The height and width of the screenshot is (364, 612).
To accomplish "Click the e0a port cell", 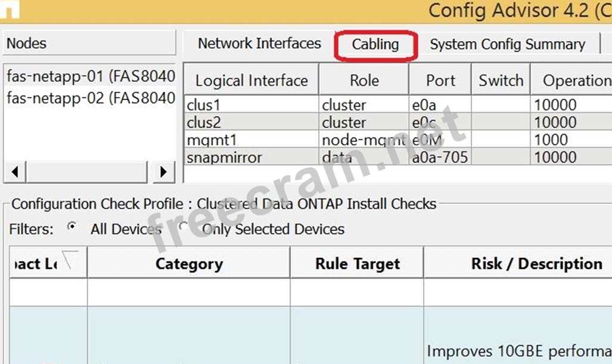I will tap(440, 105).
